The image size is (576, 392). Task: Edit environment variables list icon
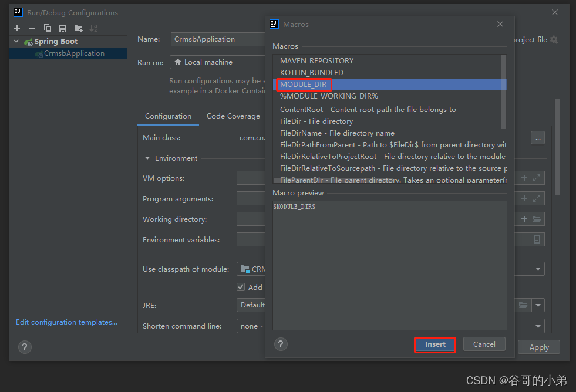tap(537, 239)
